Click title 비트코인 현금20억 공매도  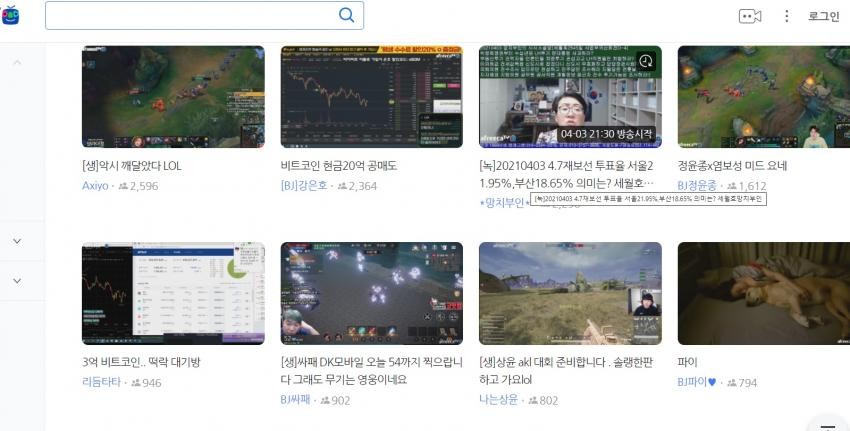[339, 166]
